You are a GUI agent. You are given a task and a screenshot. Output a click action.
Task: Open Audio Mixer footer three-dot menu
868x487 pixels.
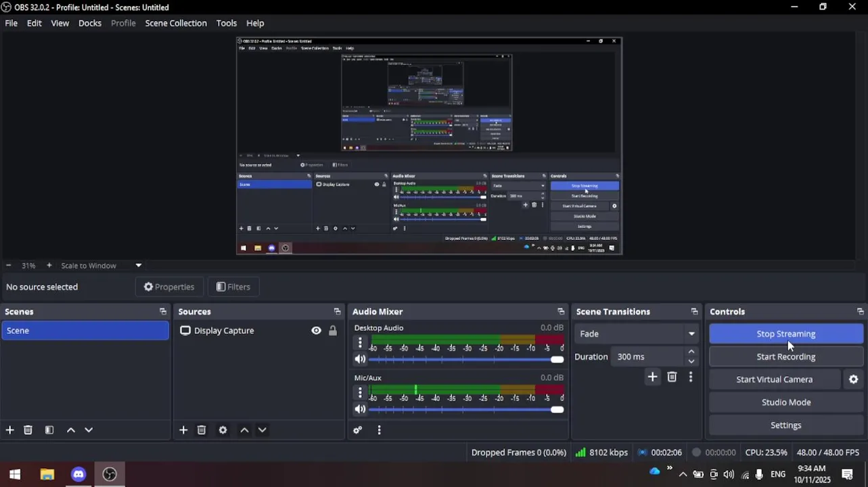pyautogui.click(x=379, y=430)
